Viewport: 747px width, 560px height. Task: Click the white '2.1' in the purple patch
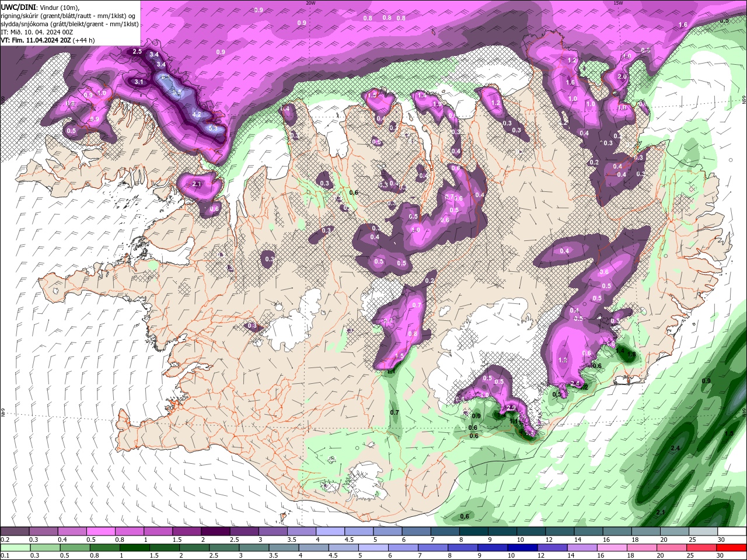[x=197, y=184]
